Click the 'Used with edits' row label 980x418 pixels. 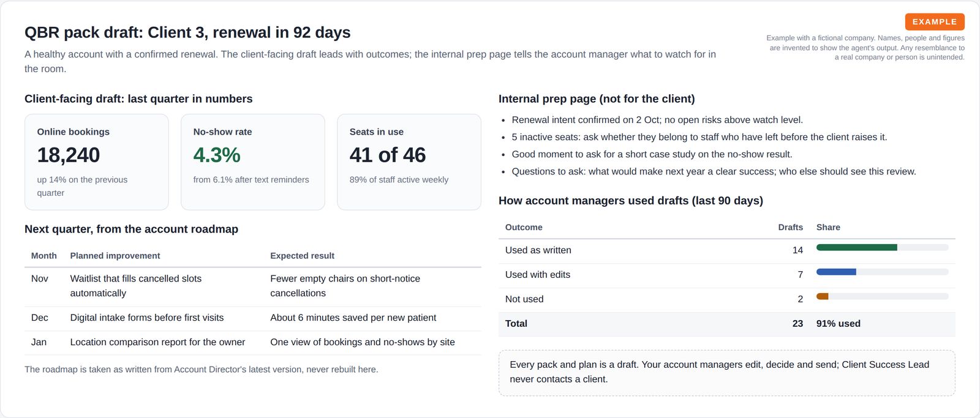click(538, 275)
